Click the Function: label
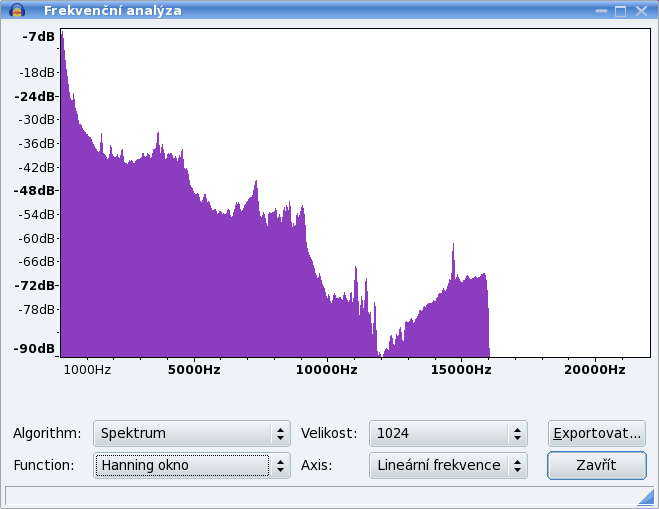This screenshot has height=509, width=659. point(44,465)
